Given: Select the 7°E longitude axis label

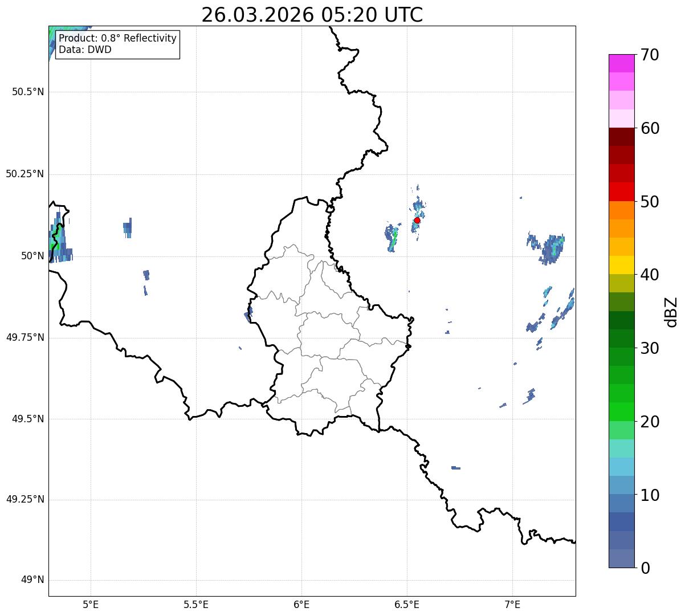Looking at the screenshot, I should point(512,604).
